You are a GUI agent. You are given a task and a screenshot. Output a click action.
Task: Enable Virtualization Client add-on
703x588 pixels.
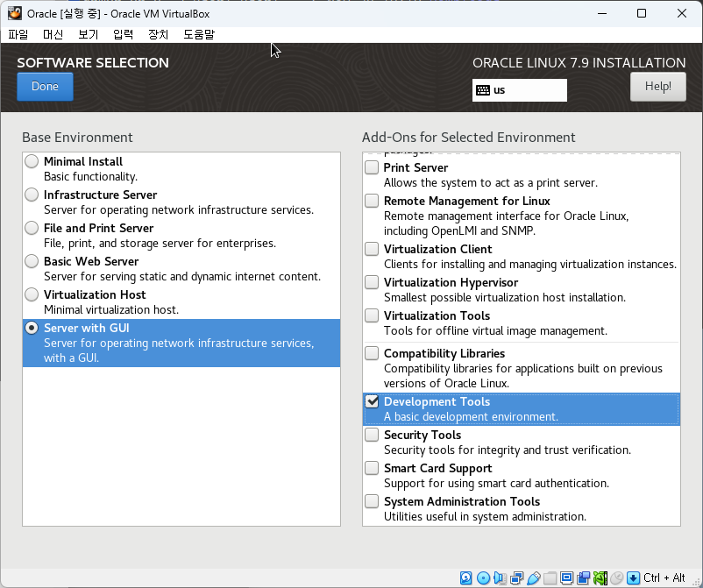[x=372, y=249]
